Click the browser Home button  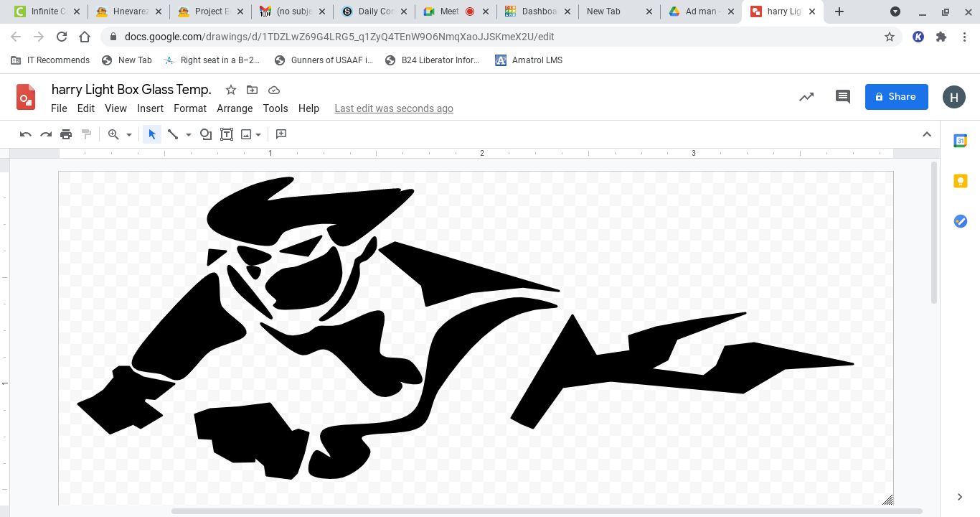click(x=85, y=37)
